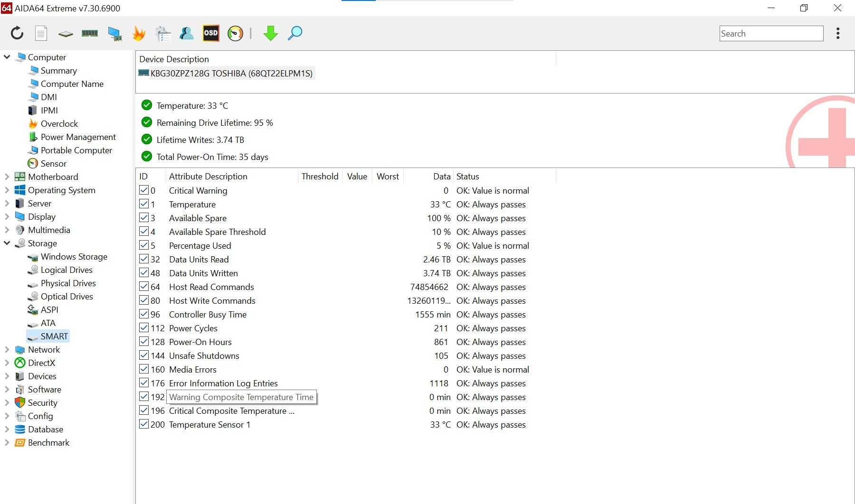Open the three-dot main menu
Image resolution: width=855 pixels, height=504 pixels.
coord(838,33)
